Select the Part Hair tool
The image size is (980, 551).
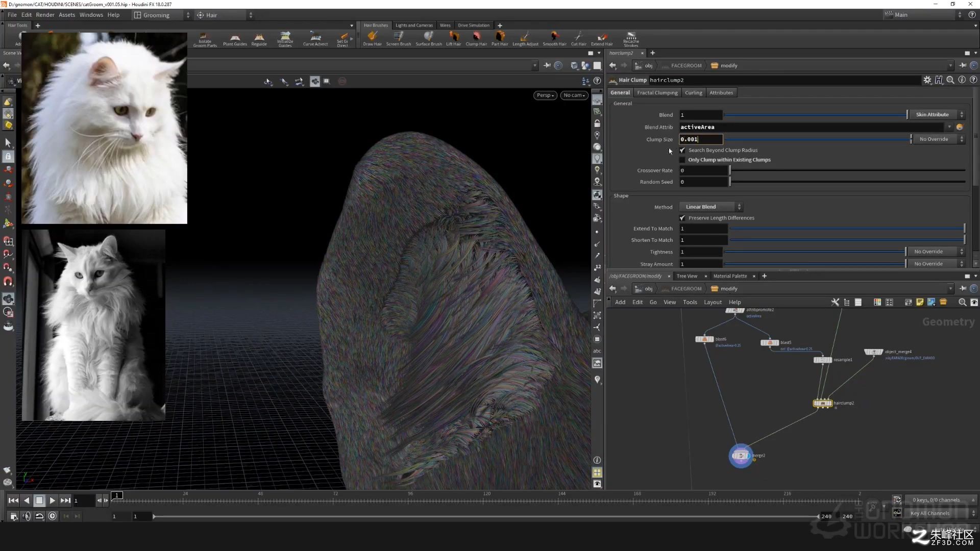tap(499, 39)
